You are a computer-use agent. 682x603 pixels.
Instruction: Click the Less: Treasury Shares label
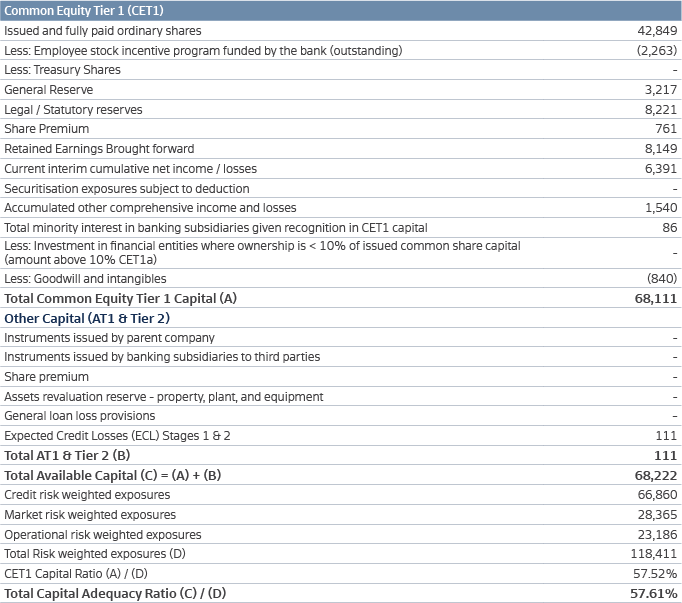coord(62,70)
